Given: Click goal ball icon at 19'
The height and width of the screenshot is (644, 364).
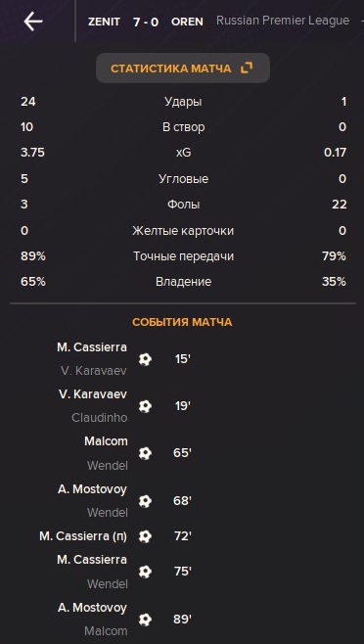Looking at the screenshot, I should point(145,406).
